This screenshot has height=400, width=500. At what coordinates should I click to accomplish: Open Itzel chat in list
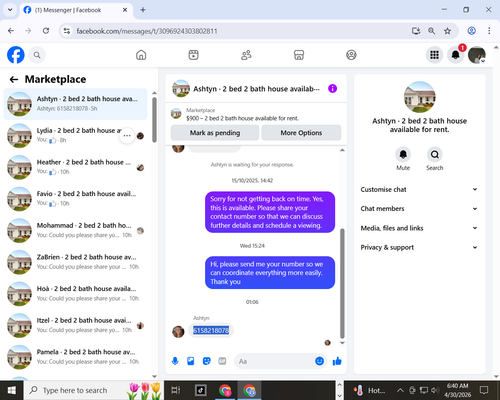pyautogui.click(x=75, y=326)
